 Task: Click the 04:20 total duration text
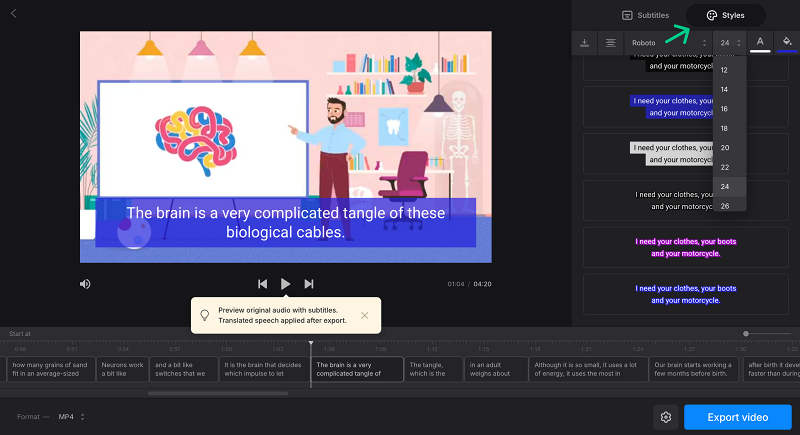[482, 284]
